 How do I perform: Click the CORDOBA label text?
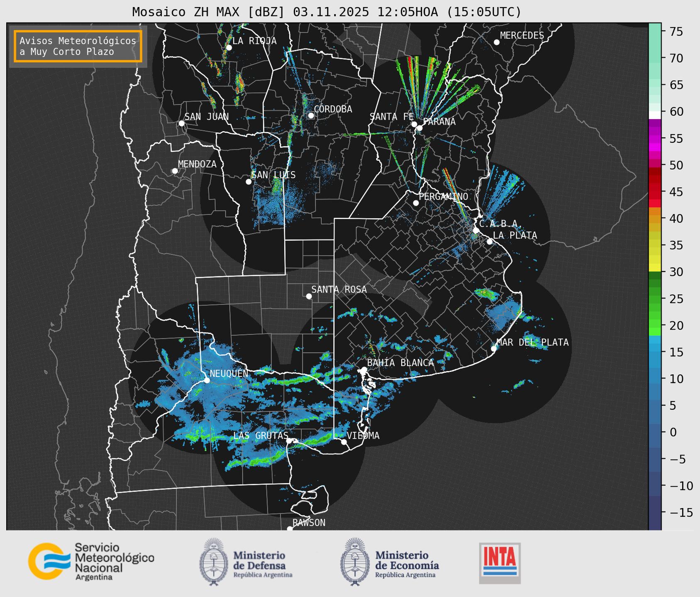[333, 109]
